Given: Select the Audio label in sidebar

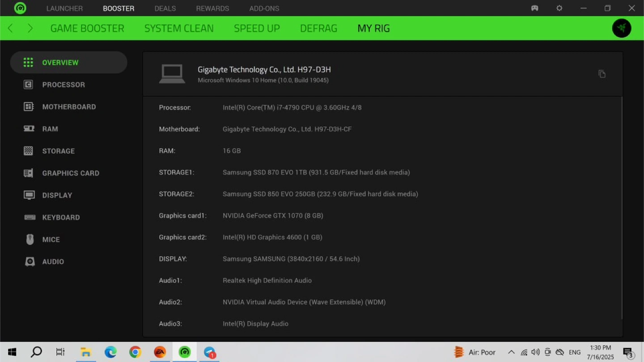Looking at the screenshot, I should [x=53, y=261].
